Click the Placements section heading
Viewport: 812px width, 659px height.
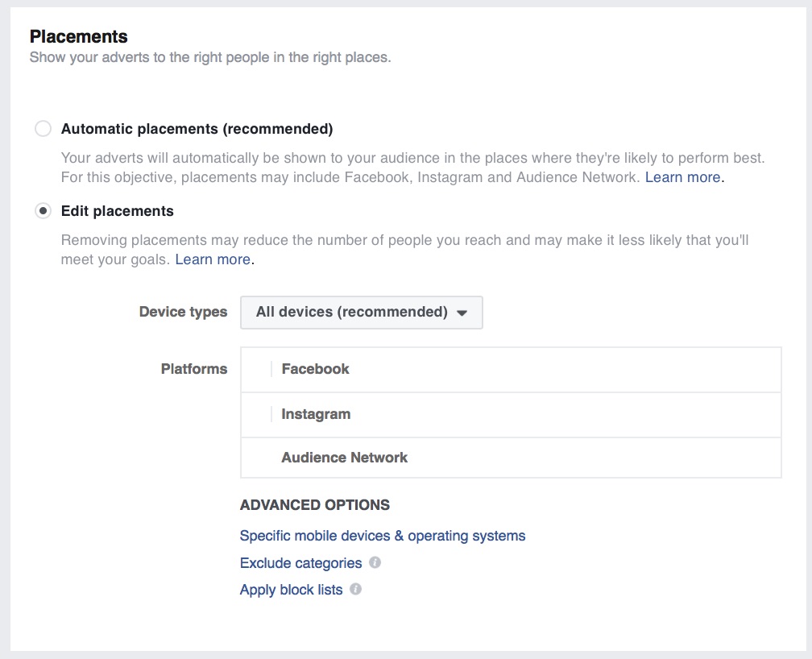[79, 36]
